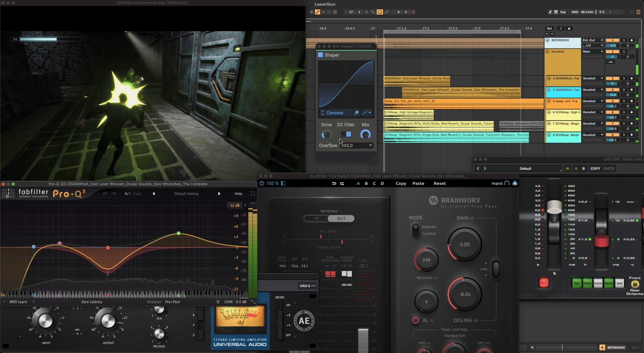Click the Key icon in the status bar
This screenshot has width=644, height=353.
tap(563, 12)
